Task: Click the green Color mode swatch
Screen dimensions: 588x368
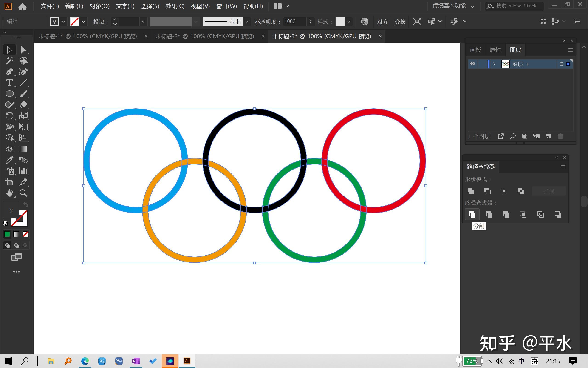Action: tap(7, 234)
